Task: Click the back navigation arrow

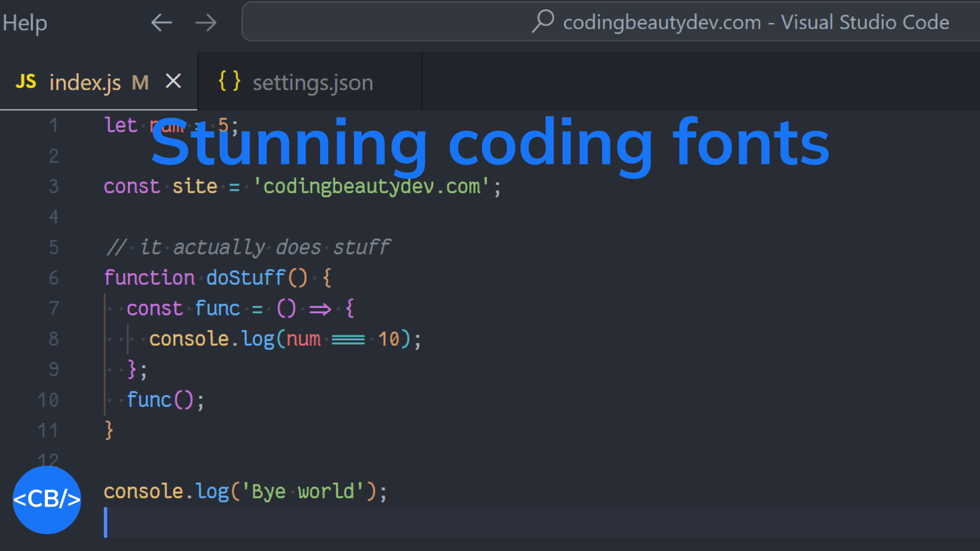Action: pos(161,22)
